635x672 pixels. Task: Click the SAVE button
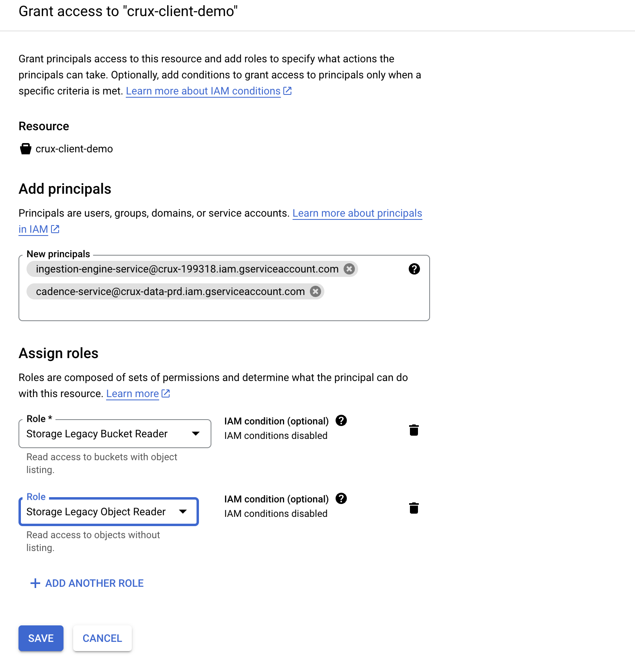point(41,638)
